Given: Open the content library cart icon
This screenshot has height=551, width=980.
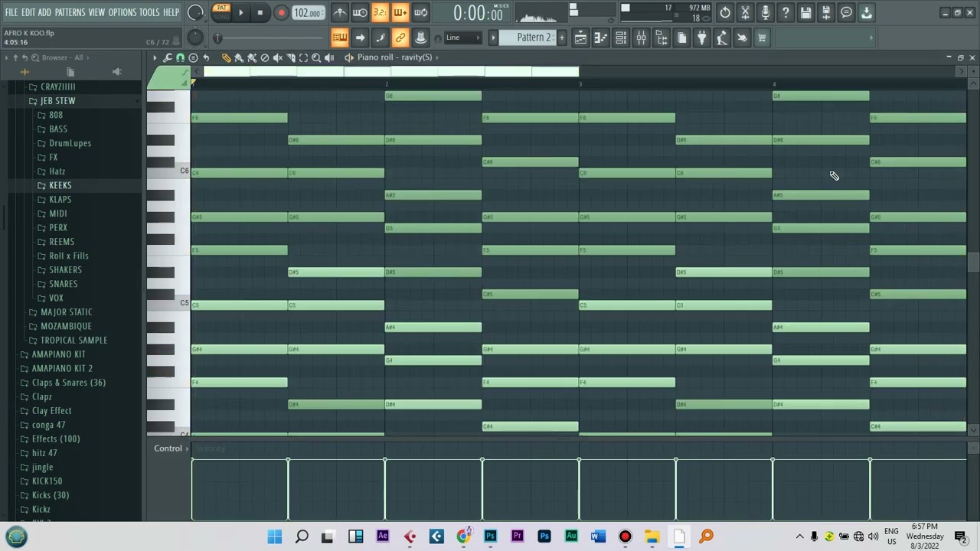Looking at the screenshot, I should coord(762,37).
